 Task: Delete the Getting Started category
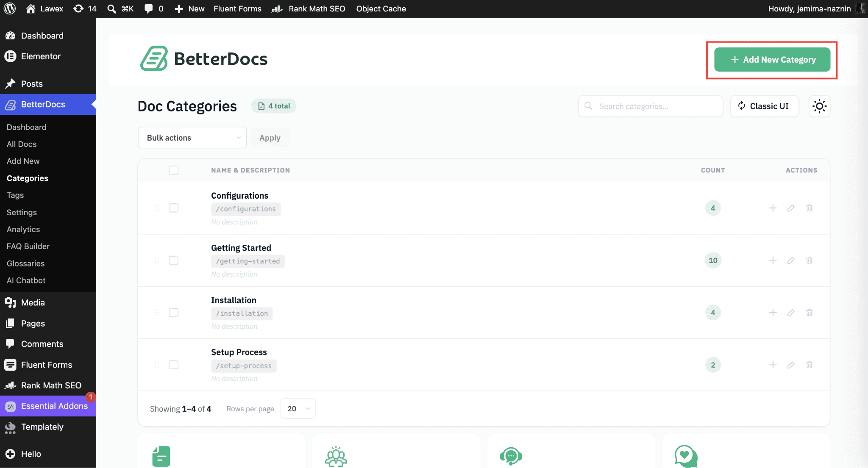809,260
